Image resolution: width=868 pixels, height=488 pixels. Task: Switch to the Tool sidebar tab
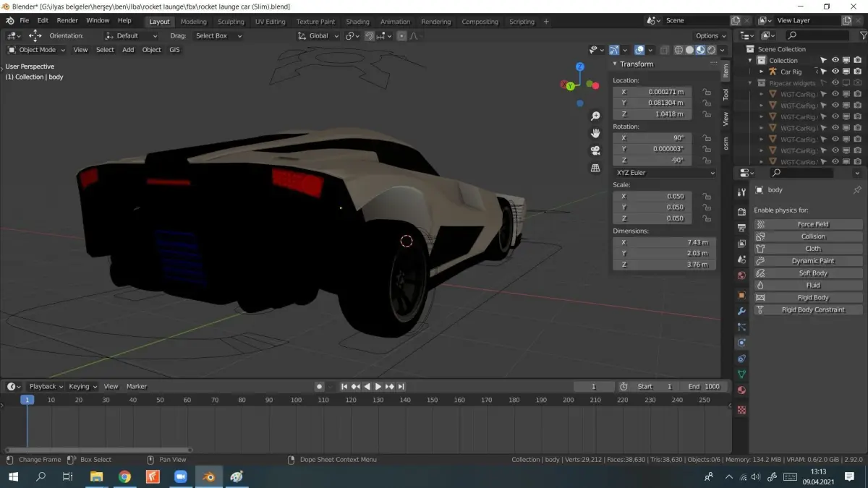(726, 94)
